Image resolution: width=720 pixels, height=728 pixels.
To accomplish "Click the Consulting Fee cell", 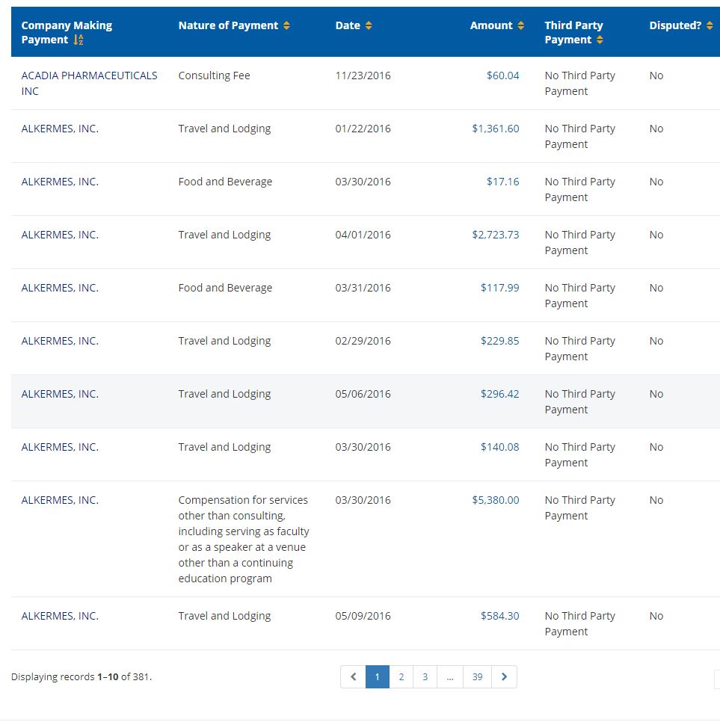I will click(214, 75).
